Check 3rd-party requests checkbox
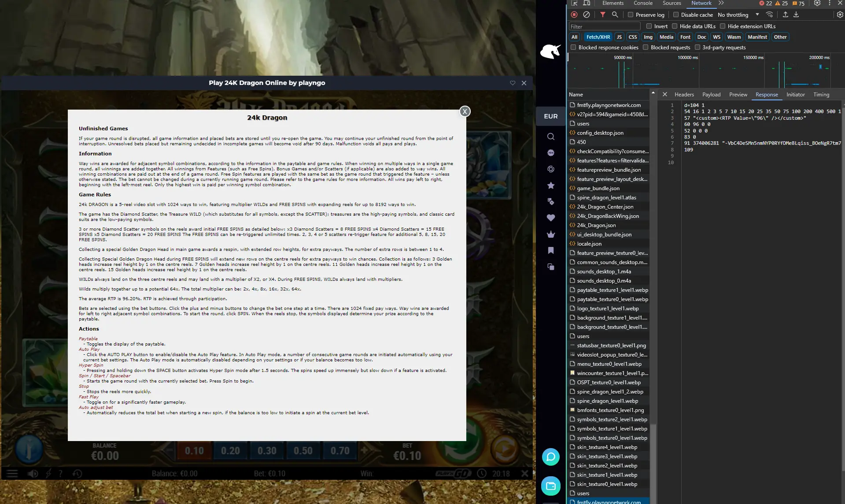Screen dimensions: 845x504 [697, 47]
